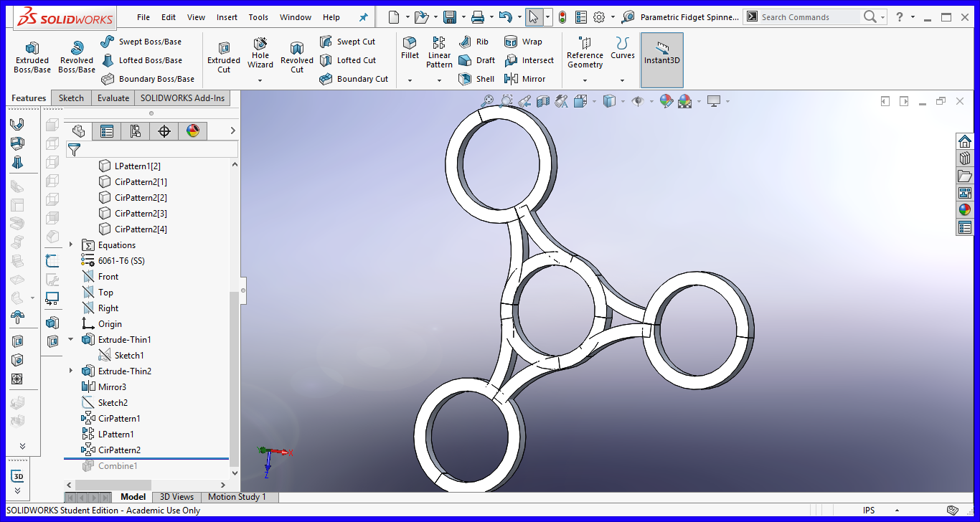Image resolution: width=980 pixels, height=522 pixels.
Task: Select the Extruded Cut tool
Action: point(224,57)
